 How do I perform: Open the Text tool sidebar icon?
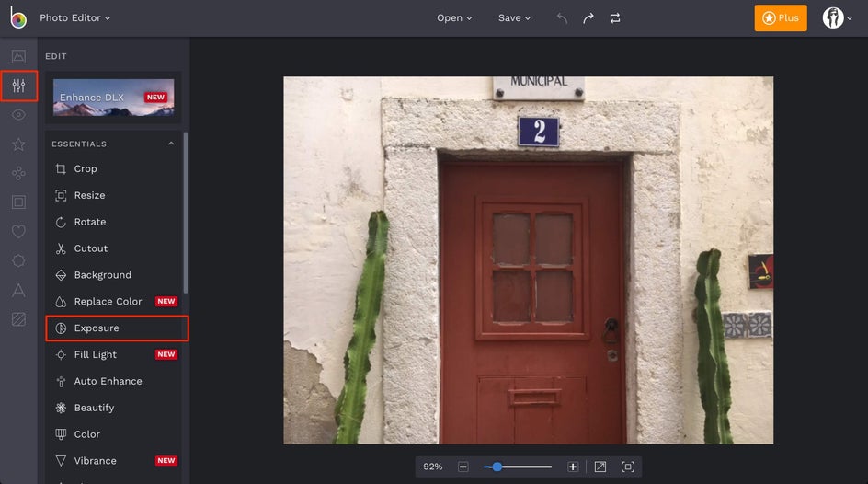(x=18, y=291)
